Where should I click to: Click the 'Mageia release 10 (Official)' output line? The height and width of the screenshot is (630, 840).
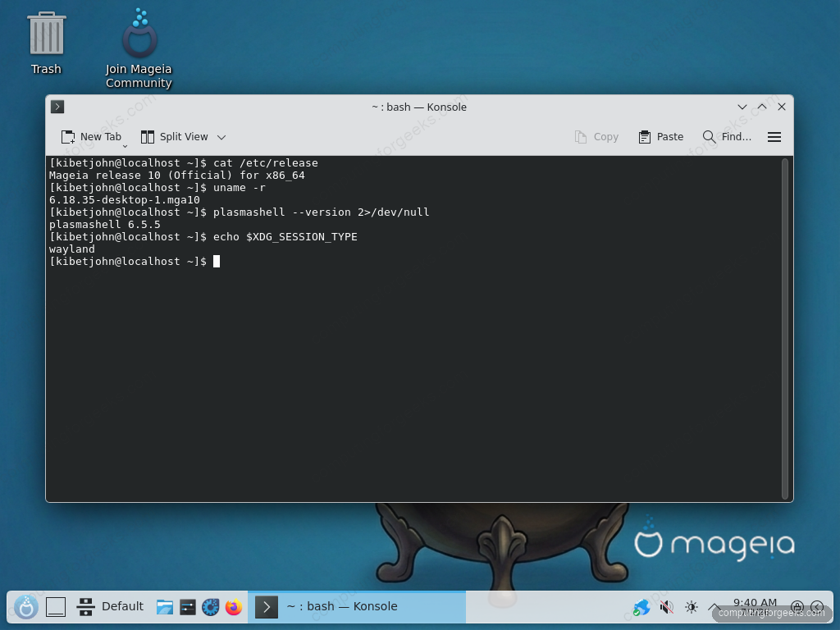click(x=177, y=176)
